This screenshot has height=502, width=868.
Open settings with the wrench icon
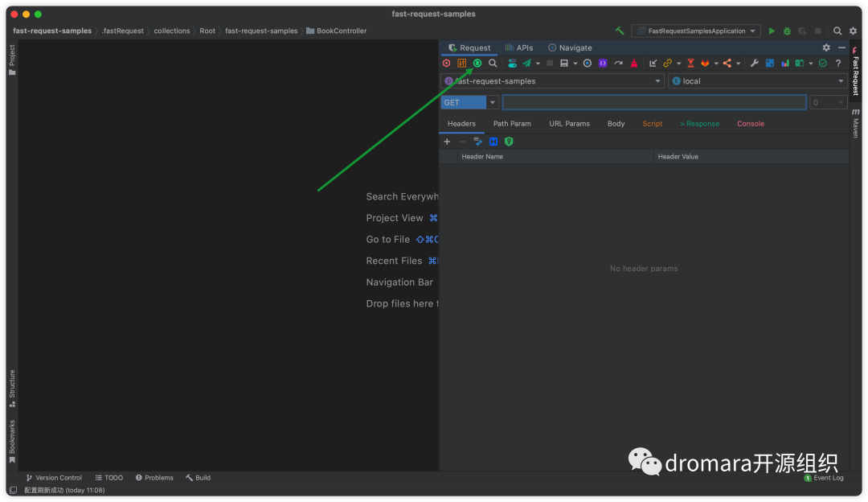click(755, 64)
